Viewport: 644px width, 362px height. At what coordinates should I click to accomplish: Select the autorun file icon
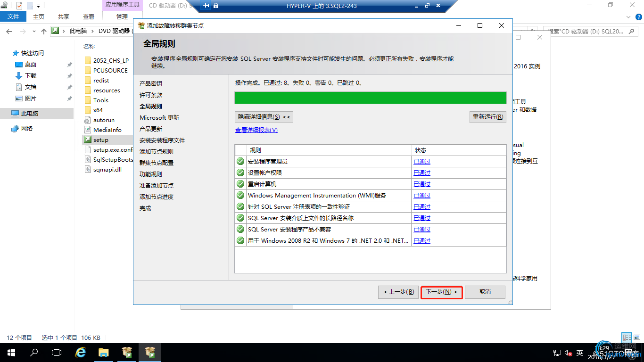tap(88, 120)
